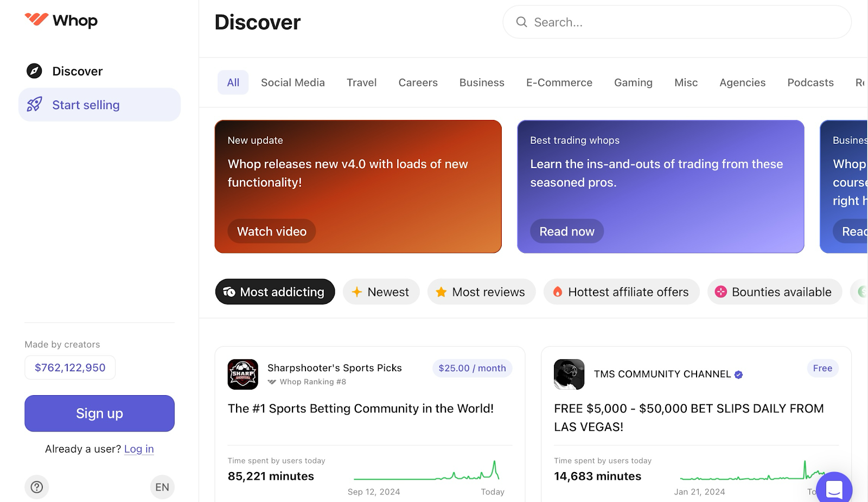
Task: Click the search magnifier icon
Action: point(521,22)
